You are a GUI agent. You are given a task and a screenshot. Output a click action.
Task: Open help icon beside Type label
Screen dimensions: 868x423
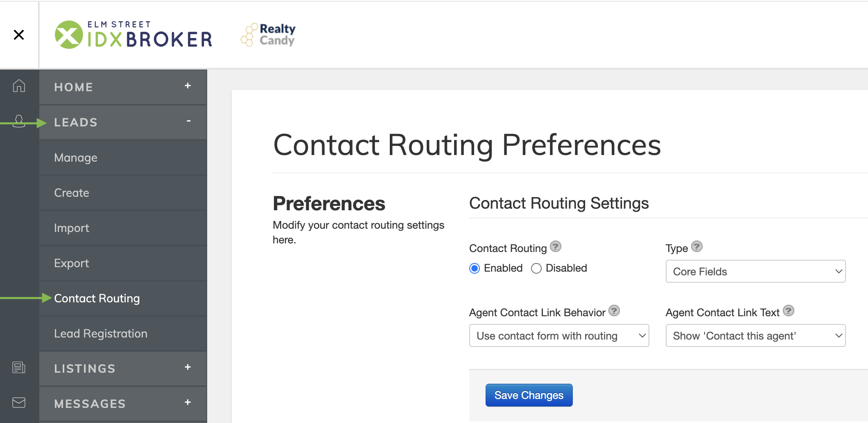point(697,246)
